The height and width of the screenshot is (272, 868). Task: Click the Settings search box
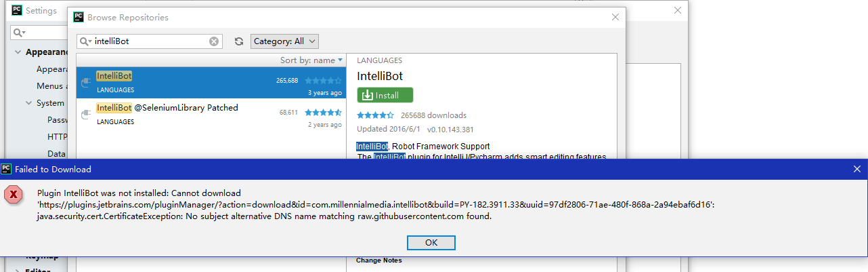[x=39, y=33]
